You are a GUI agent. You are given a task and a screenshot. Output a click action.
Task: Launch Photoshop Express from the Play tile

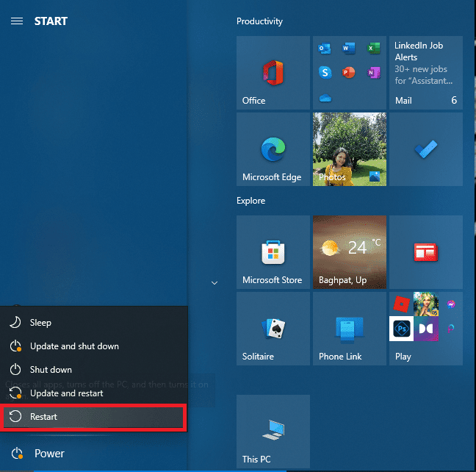(x=401, y=329)
